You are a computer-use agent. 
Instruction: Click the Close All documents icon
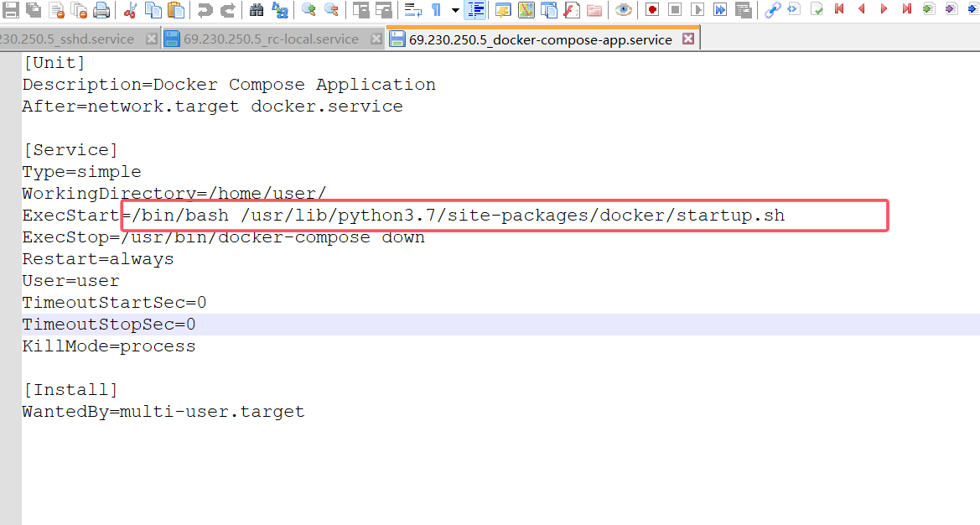(79, 9)
